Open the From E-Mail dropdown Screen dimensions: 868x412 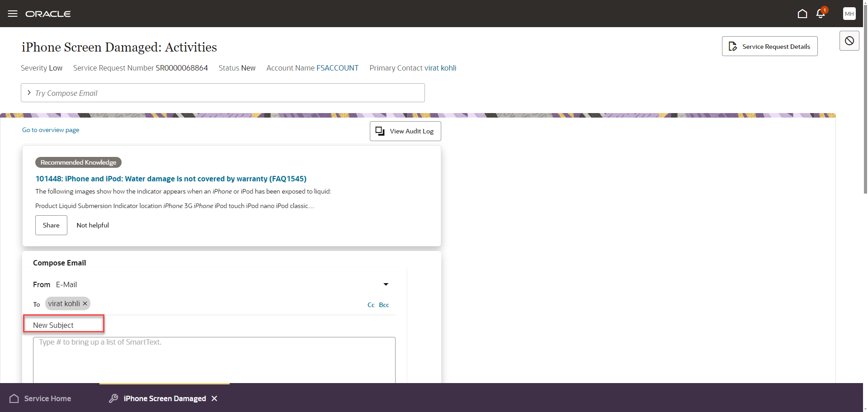[x=386, y=284]
